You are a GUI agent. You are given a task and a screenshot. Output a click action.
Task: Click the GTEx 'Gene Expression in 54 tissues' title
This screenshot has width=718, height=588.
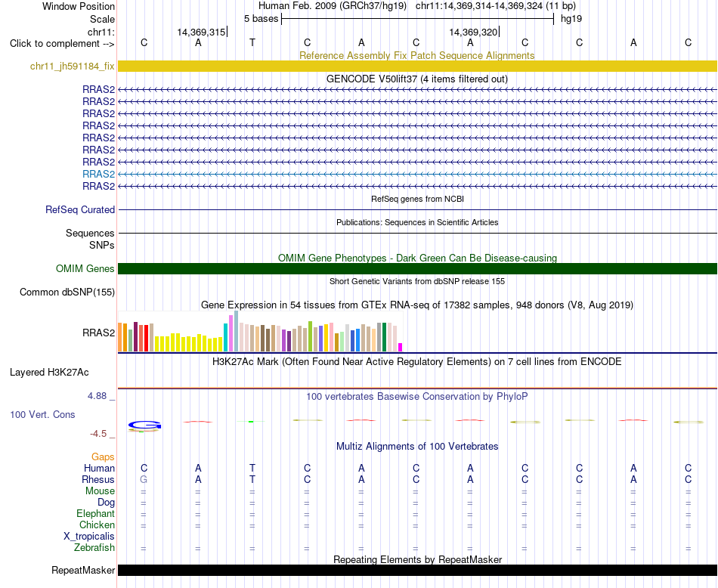point(417,305)
